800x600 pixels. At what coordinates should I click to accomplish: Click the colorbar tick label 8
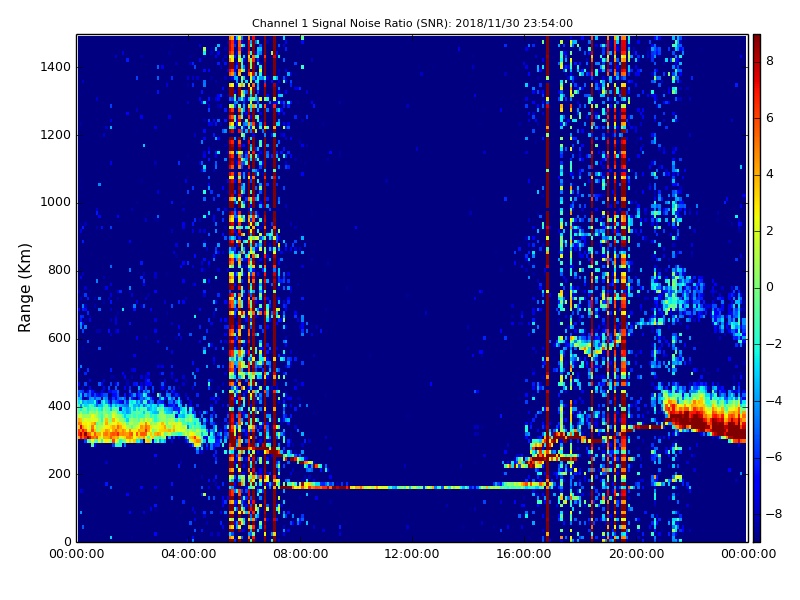click(770, 61)
